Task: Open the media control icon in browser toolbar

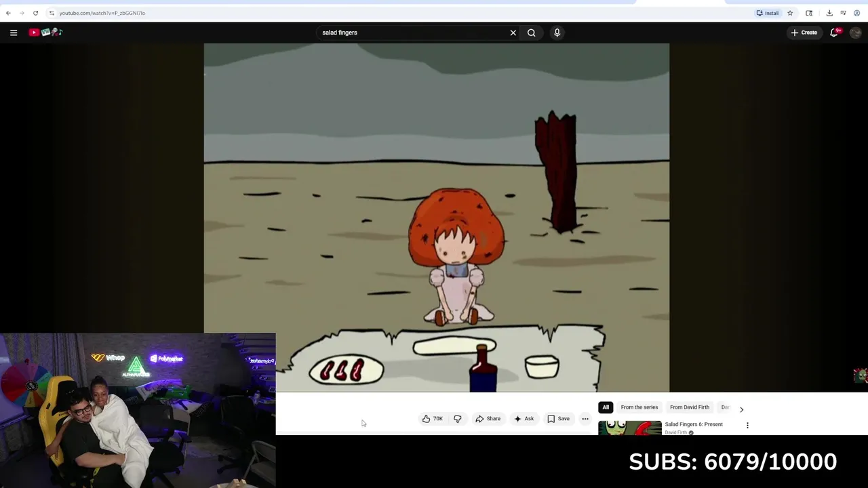Action: (x=843, y=13)
